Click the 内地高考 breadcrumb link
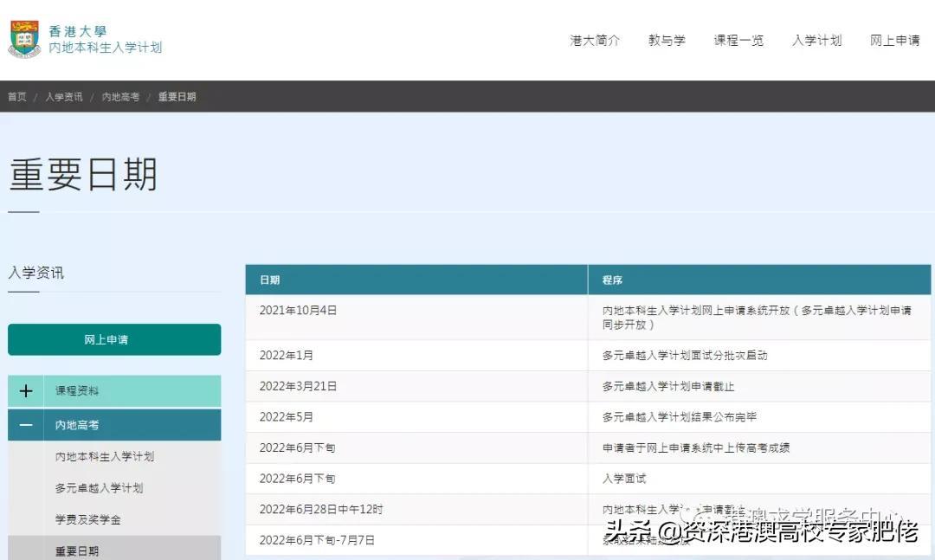Viewport: 935px width, 560px height. point(120,97)
